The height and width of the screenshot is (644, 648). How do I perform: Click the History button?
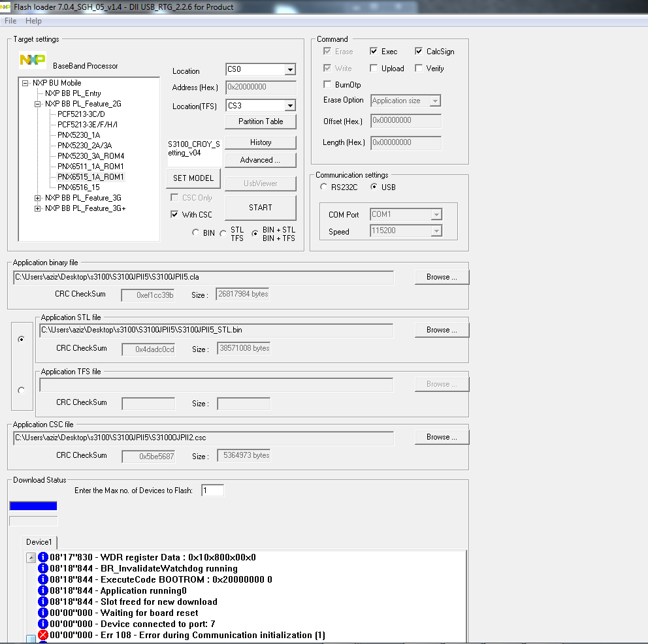[261, 142]
